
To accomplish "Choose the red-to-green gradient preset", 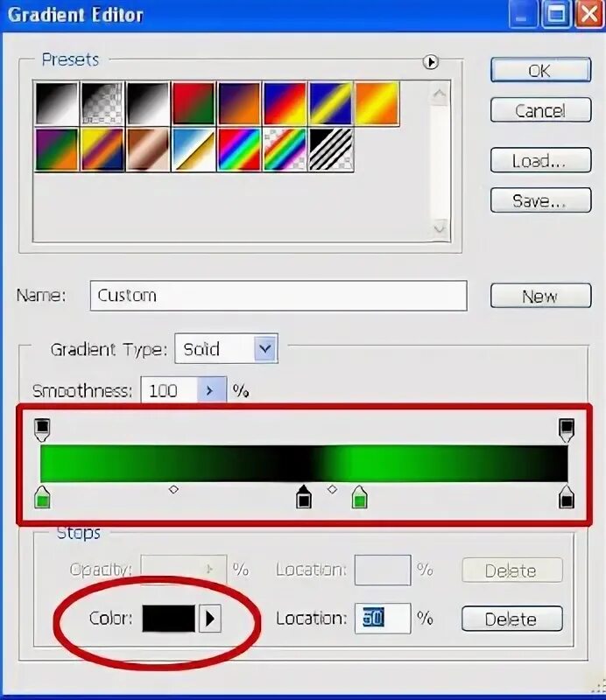I will (x=194, y=103).
